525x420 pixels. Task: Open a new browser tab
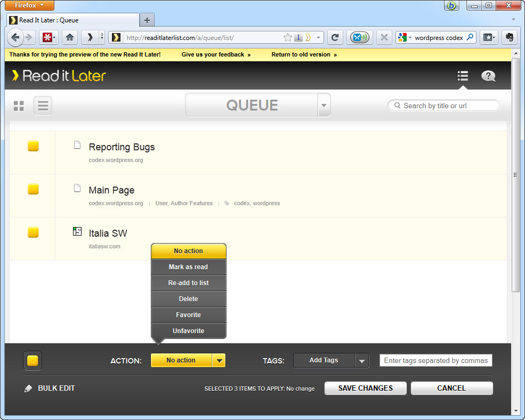[x=147, y=20]
